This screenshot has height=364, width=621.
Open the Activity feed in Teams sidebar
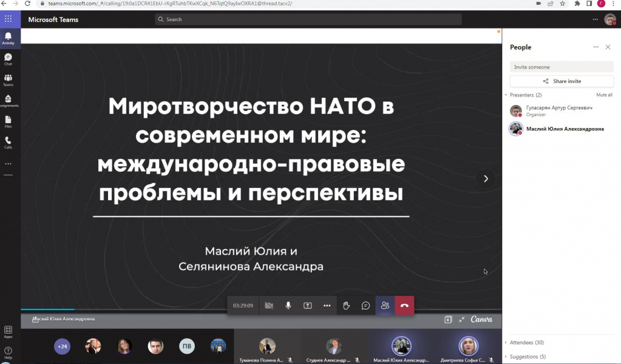[x=8, y=38]
